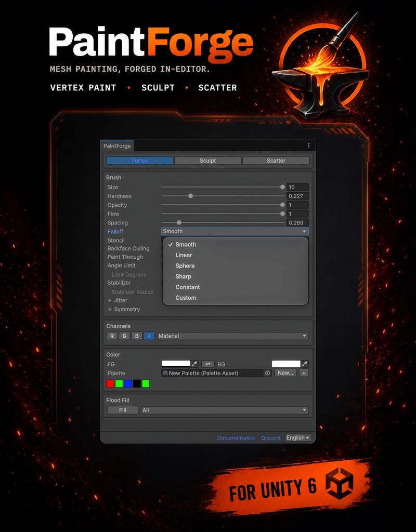Select the green swatch after the black one
Screen dimensions: 416x532
[x=146, y=384]
